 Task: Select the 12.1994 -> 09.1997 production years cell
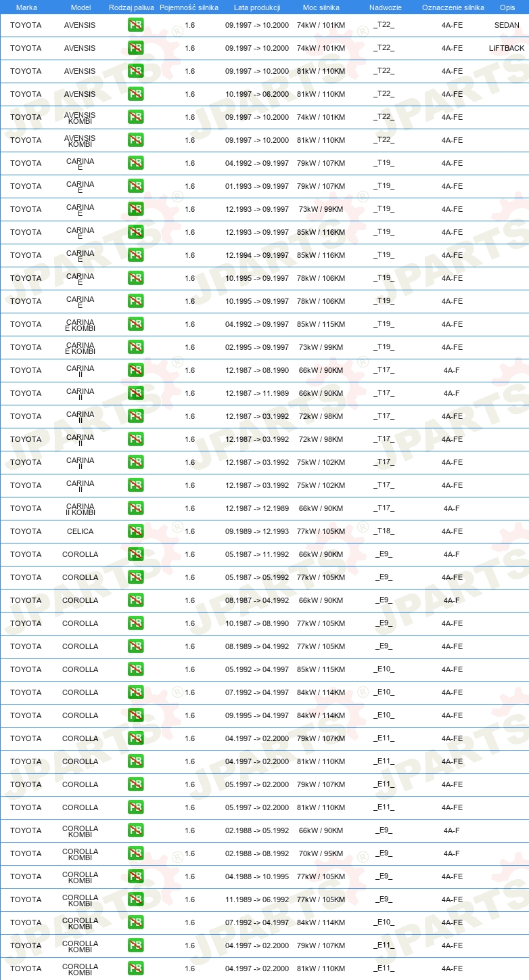click(x=257, y=255)
